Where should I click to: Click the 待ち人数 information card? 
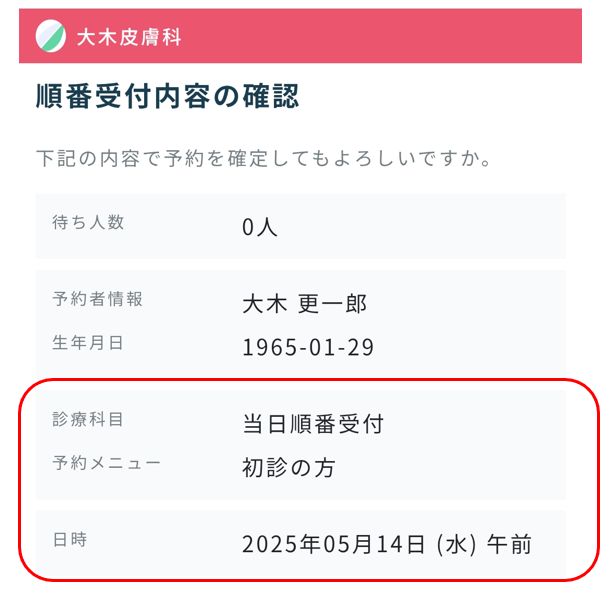tap(300, 226)
